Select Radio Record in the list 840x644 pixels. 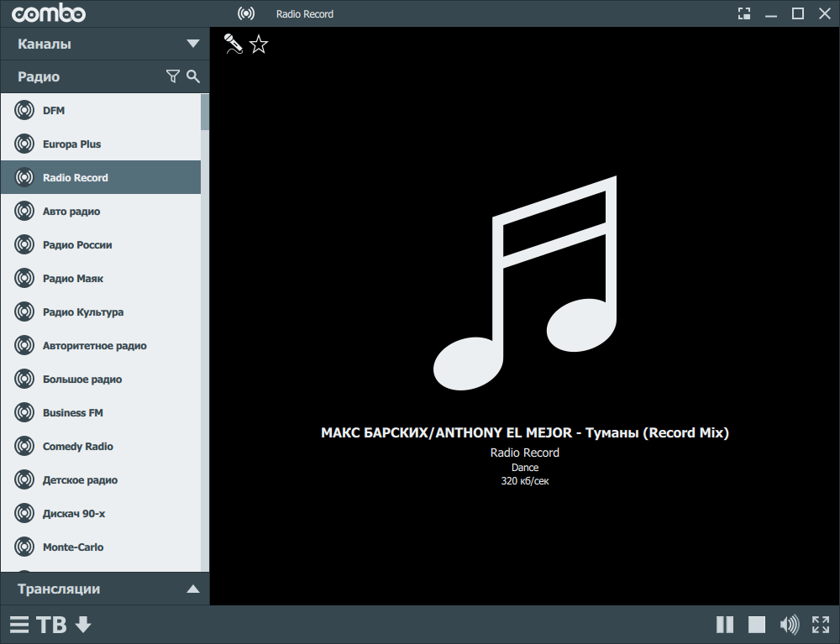click(101, 177)
